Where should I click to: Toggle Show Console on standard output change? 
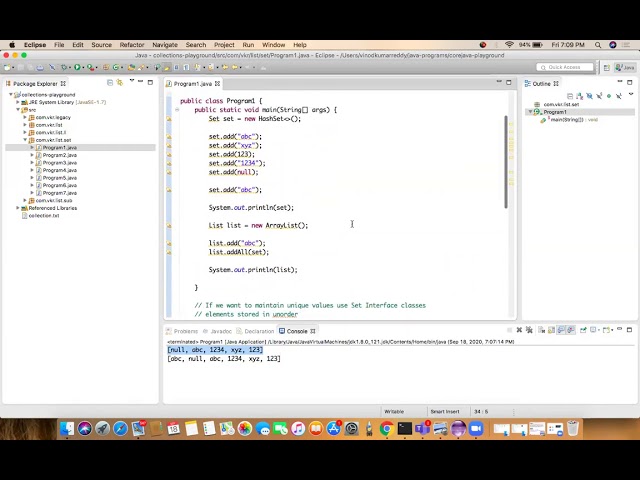[x=561, y=330]
